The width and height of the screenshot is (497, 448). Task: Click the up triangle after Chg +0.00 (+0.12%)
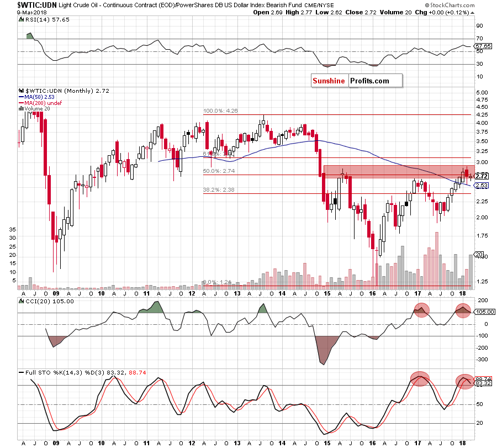coord(472,13)
